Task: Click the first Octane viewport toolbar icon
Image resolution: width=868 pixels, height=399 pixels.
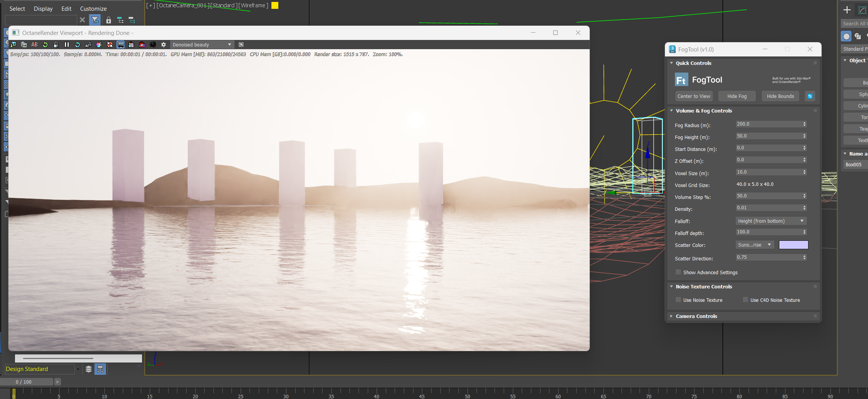Action: pos(13,45)
